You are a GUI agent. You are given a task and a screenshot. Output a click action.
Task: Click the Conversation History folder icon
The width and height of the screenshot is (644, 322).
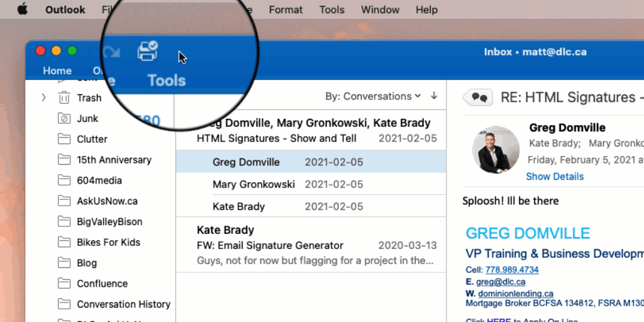64,304
